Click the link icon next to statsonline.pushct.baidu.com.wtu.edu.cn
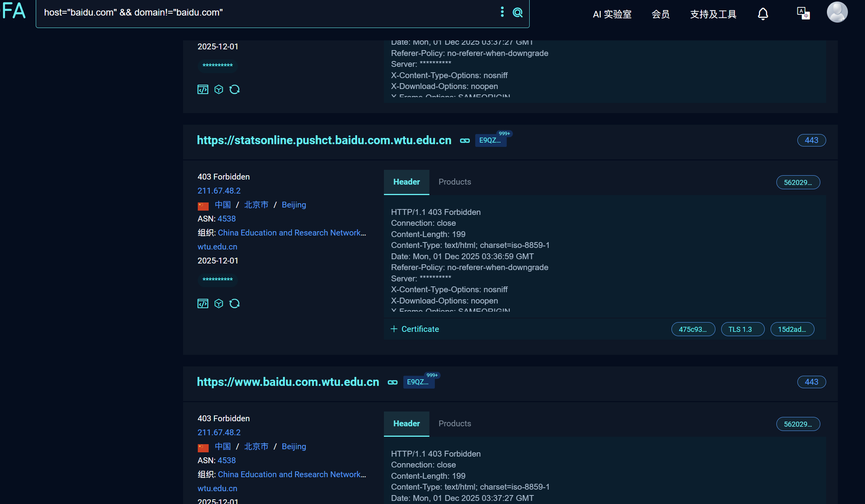This screenshot has width=865, height=504. coord(465,141)
